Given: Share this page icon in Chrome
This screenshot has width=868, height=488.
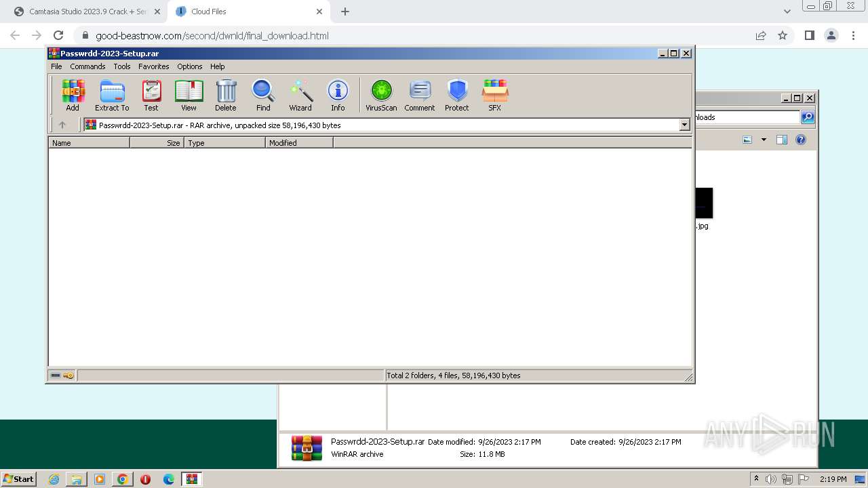Looking at the screenshot, I should 761,35.
